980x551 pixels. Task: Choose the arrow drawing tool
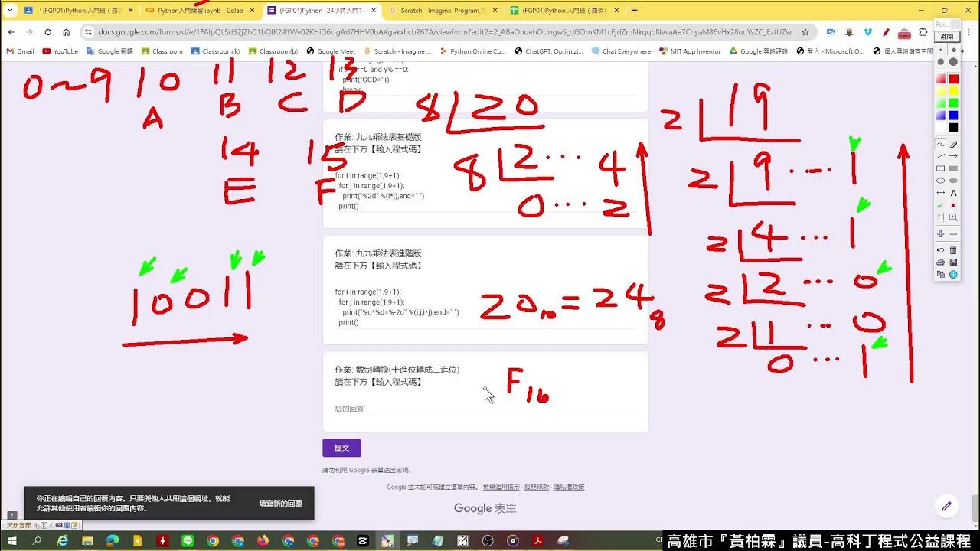[x=953, y=156]
